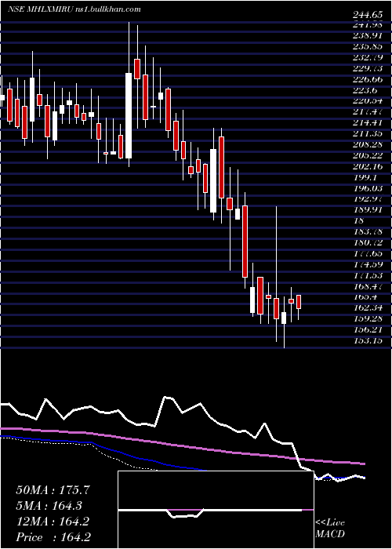392x549 pixels.
Task: Select the 183.78 price axis label
Action: pyautogui.click(x=368, y=231)
